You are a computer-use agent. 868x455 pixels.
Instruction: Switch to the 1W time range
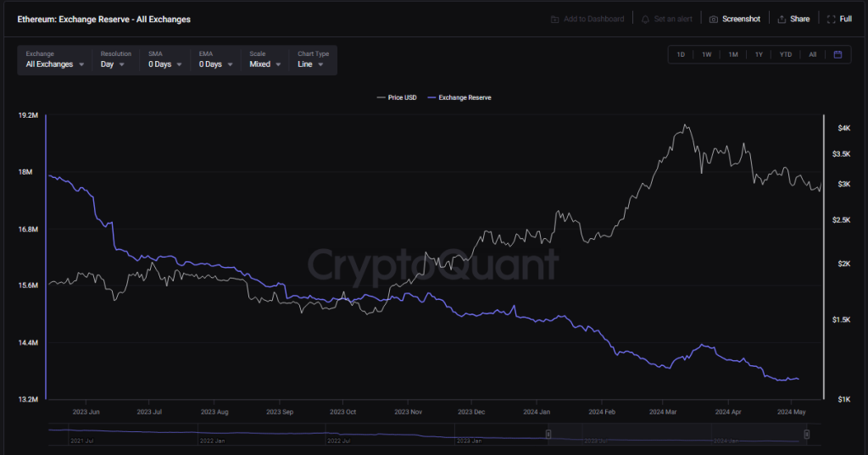coord(706,54)
